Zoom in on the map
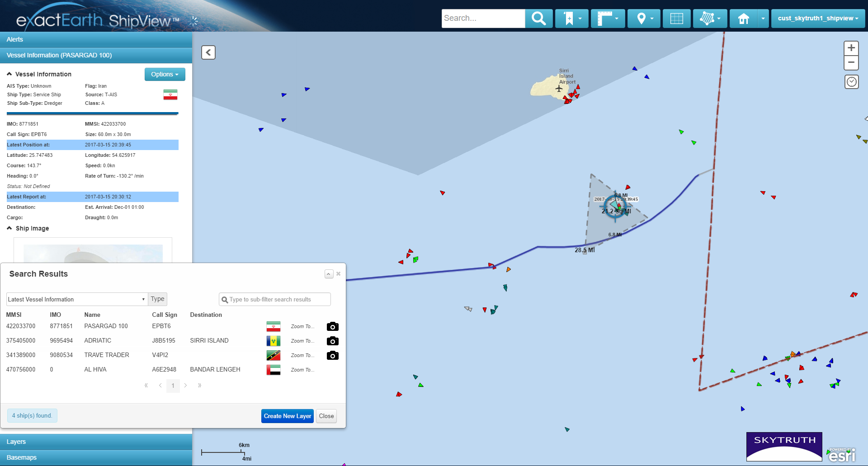Viewport: 868px width, 466px height. point(851,48)
